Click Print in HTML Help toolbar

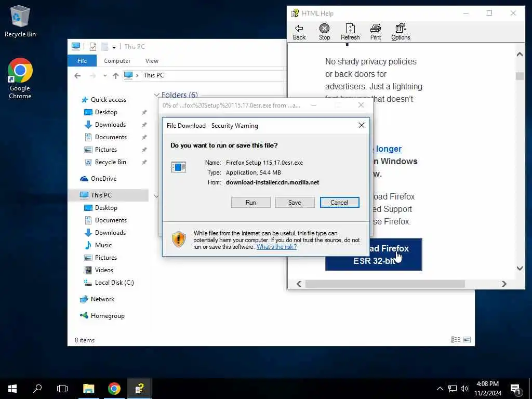375,32
